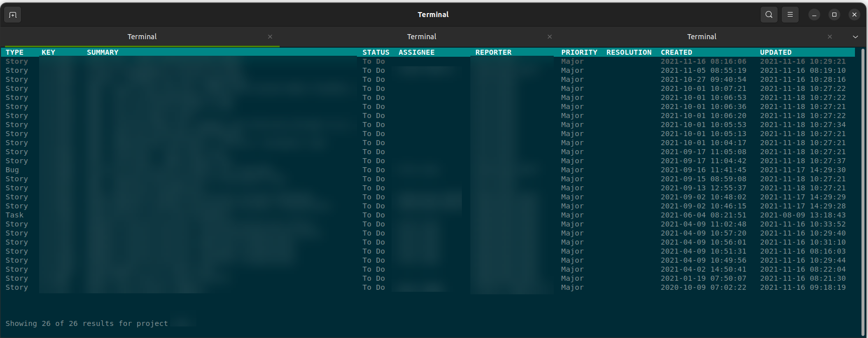Image resolution: width=868 pixels, height=338 pixels.
Task: Close the first active Terminal tab
Action: (x=270, y=37)
